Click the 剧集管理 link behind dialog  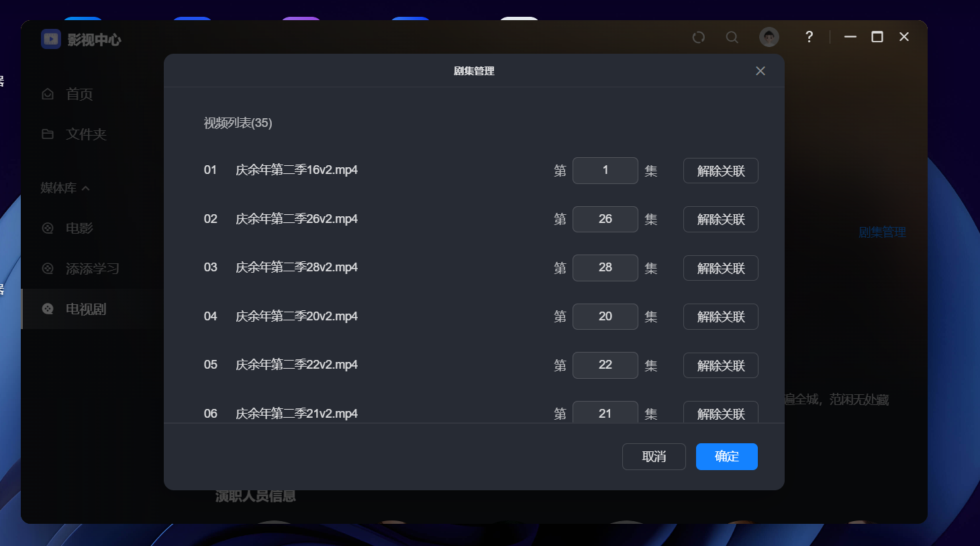[x=882, y=232]
